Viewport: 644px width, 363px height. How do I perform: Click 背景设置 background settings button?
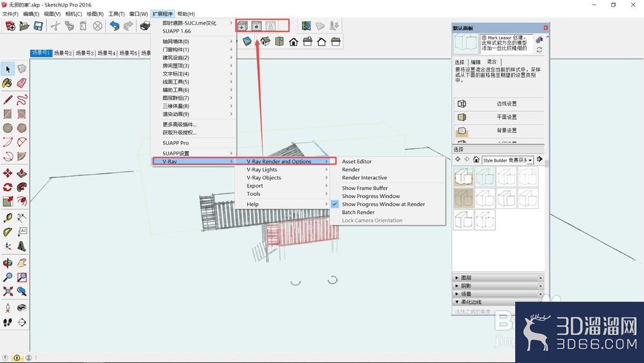coord(499,131)
